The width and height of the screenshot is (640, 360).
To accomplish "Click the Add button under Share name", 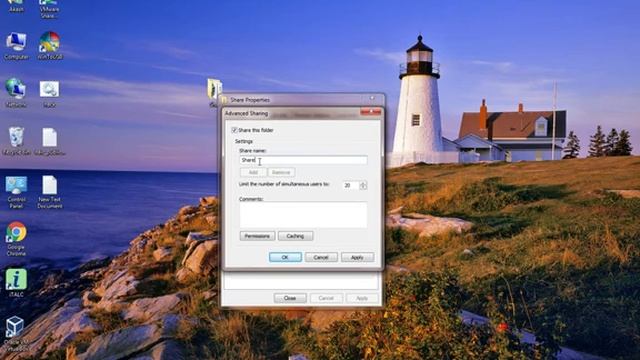I will point(253,172).
